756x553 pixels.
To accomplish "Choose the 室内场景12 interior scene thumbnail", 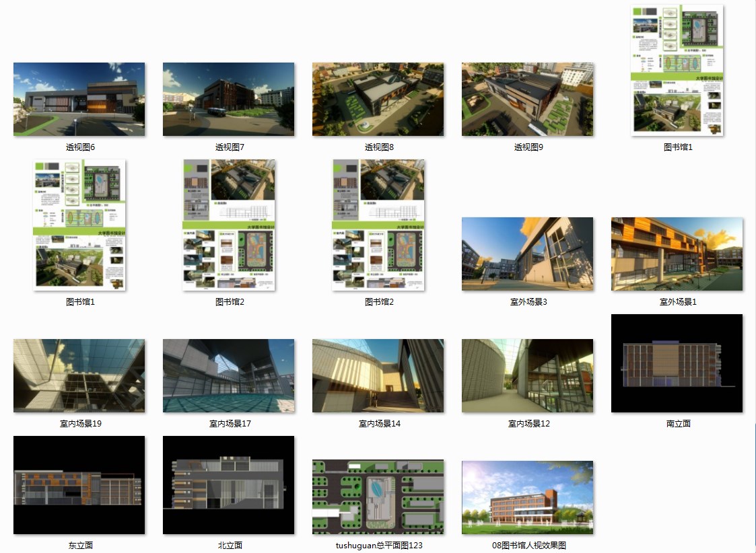I will (x=527, y=375).
